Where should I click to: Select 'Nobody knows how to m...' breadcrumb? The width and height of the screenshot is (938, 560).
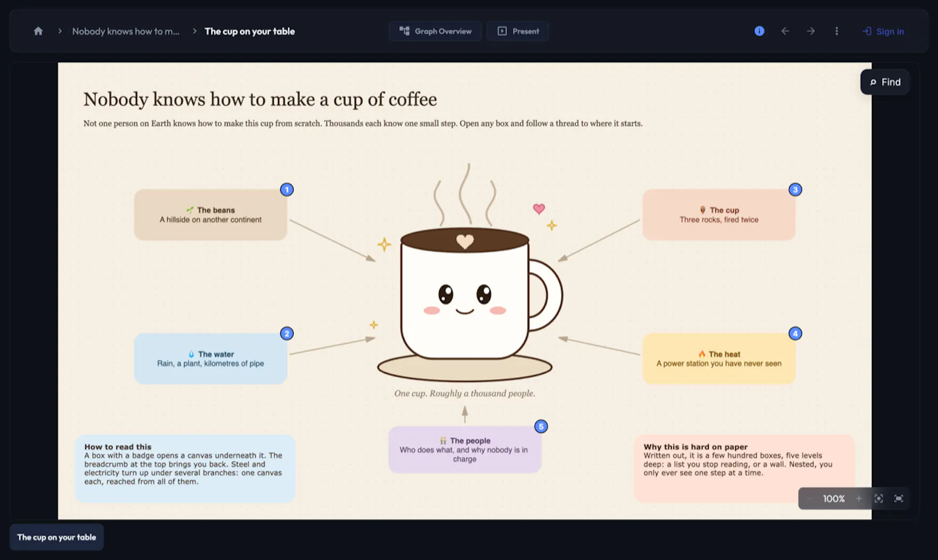pyautogui.click(x=126, y=31)
